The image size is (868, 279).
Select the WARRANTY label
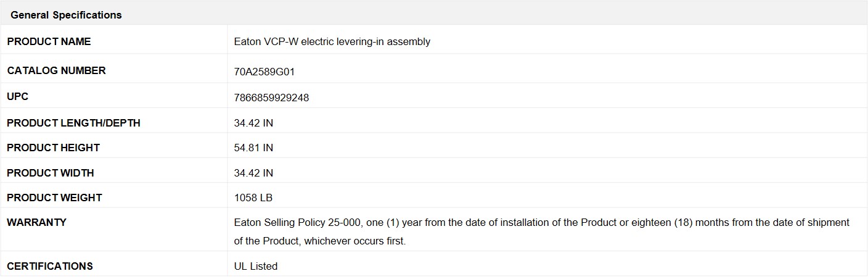tap(36, 222)
